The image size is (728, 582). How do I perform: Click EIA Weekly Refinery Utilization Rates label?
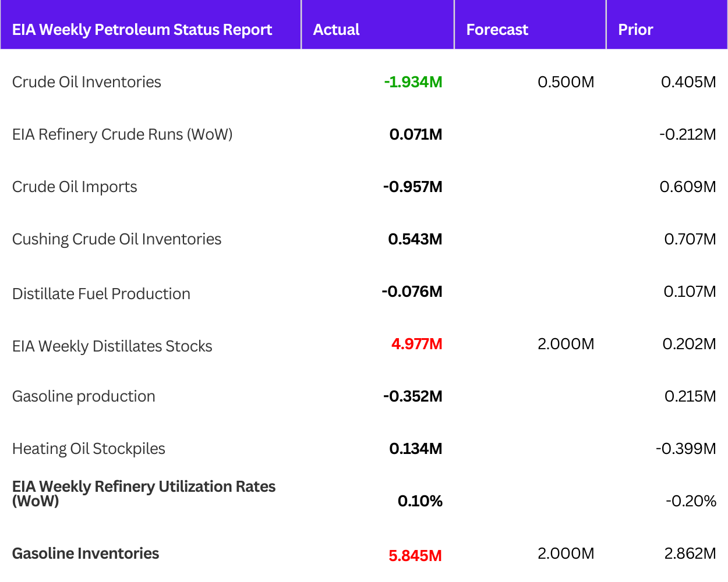pos(144,494)
